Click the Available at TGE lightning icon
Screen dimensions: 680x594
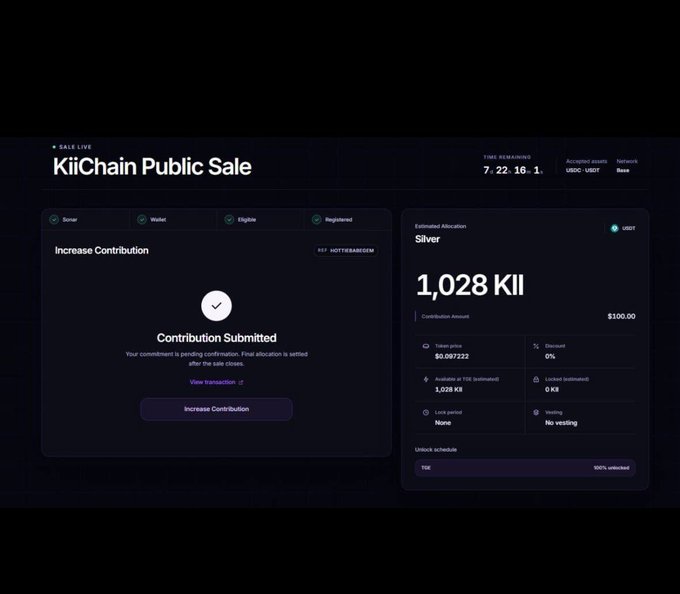coord(426,379)
